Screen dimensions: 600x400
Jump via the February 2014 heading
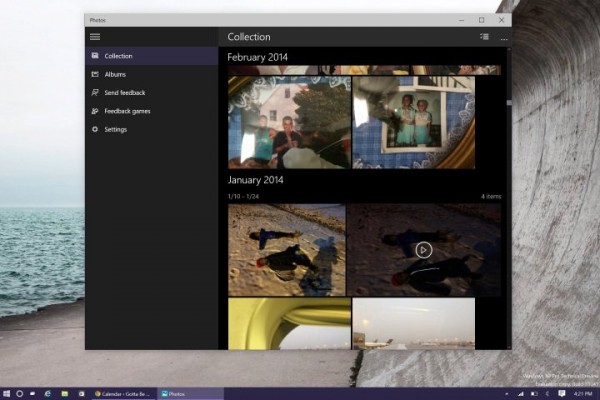tap(258, 57)
